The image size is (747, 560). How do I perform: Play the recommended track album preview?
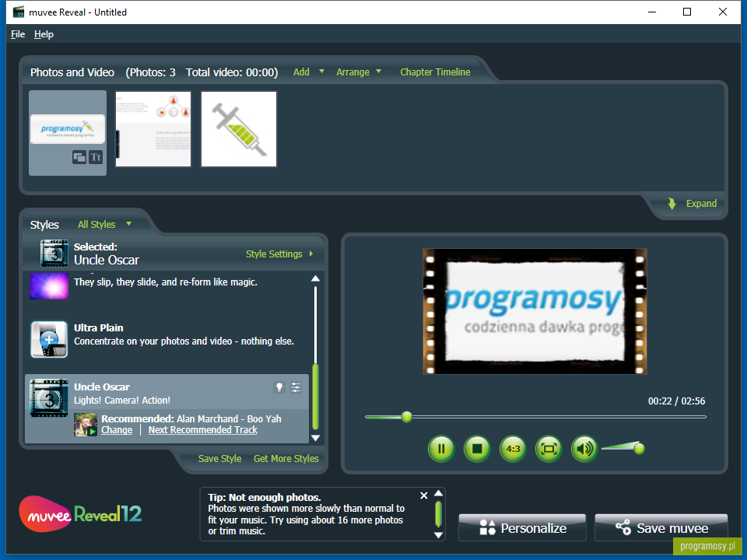86,425
